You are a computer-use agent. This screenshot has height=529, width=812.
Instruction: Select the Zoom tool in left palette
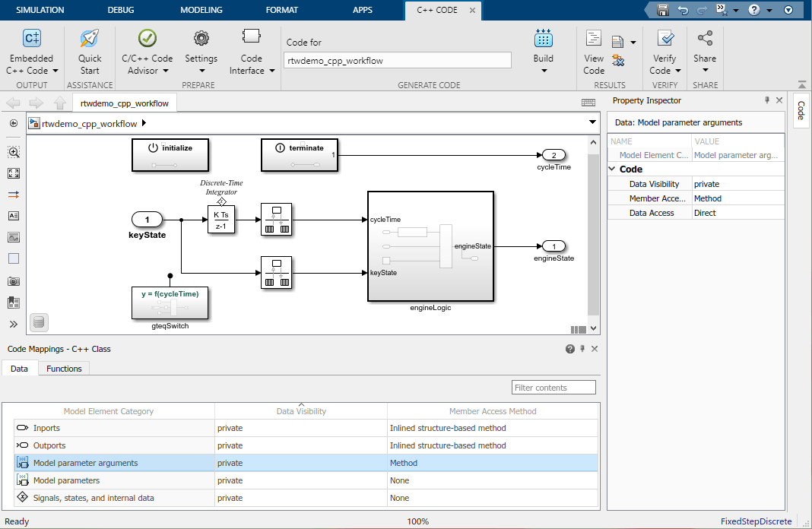13,152
